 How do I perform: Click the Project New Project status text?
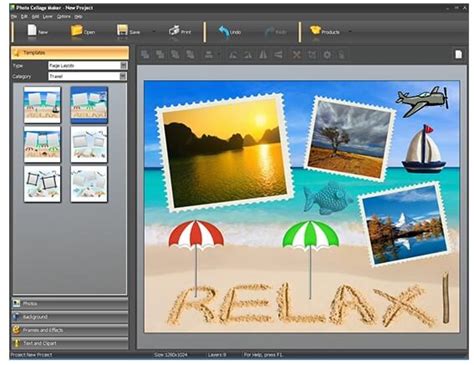[x=31, y=355]
